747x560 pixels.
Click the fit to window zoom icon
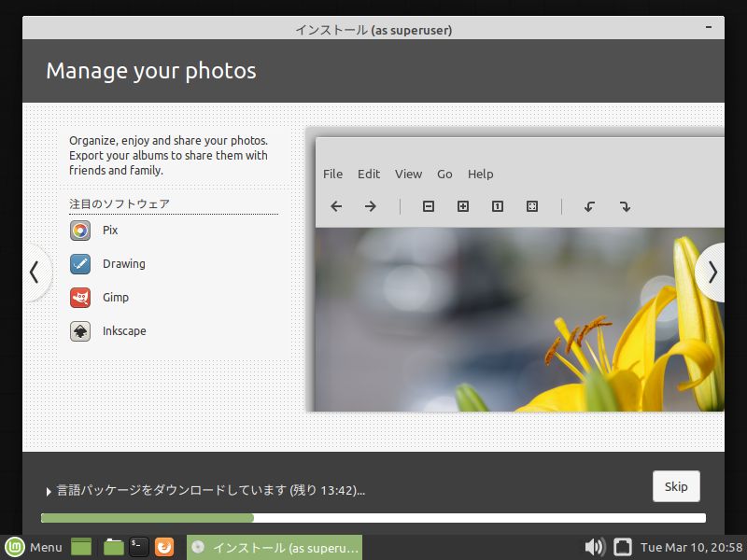click(532, 206)
